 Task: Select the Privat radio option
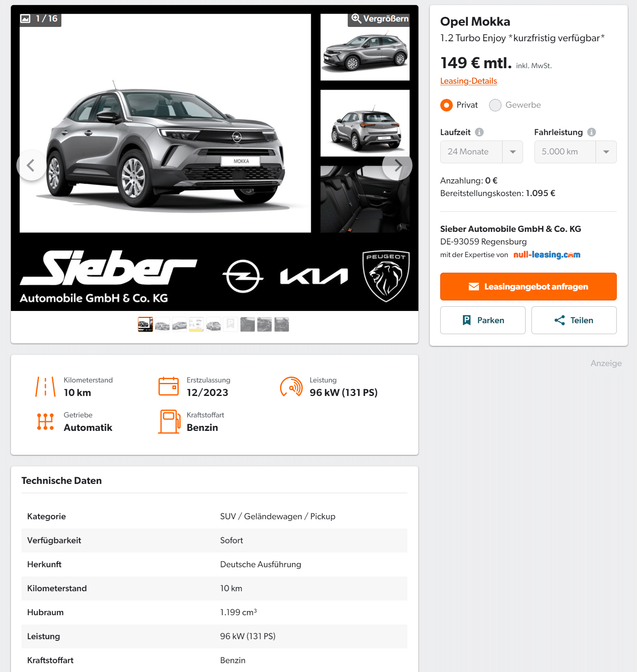click(447, 105)
